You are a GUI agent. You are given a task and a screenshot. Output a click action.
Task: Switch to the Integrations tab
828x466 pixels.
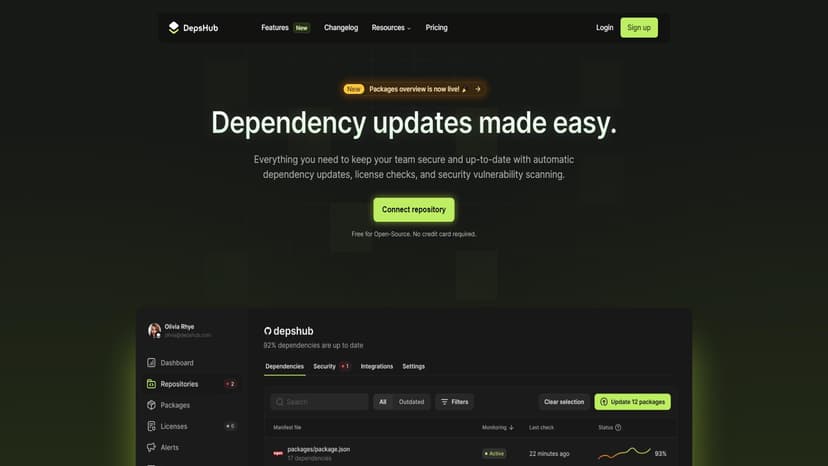(x=377, y=366)
